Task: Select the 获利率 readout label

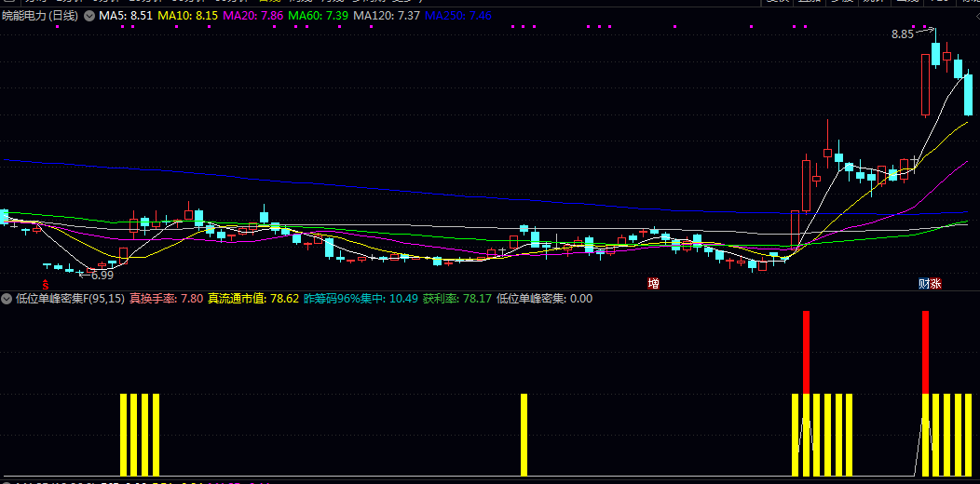Action: [x=456, y=299]
